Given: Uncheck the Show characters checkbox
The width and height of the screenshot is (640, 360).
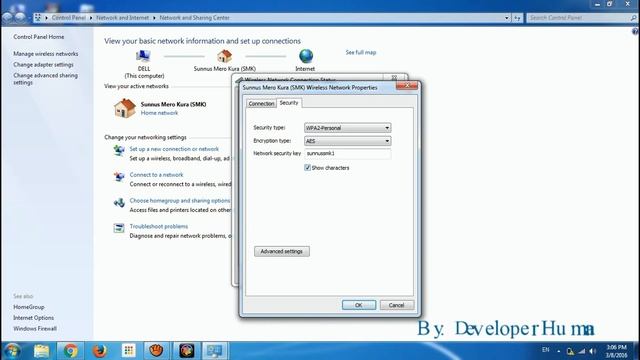Looking at the screenshot, I should (x=307, y=168).
